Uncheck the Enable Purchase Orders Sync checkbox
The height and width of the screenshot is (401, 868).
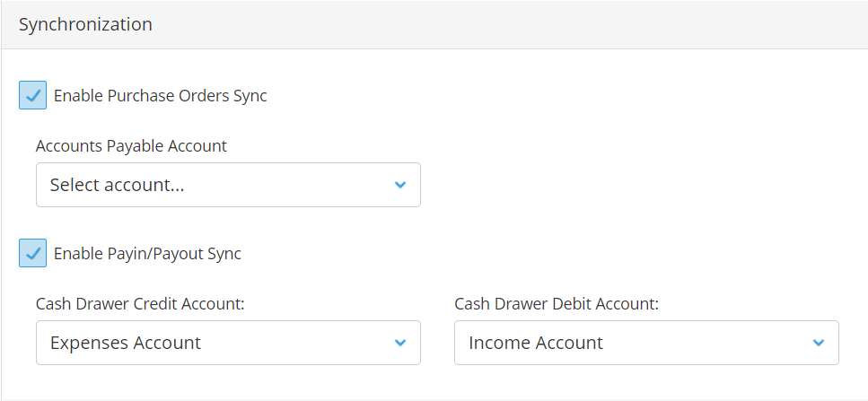click(x=32, y=95)
